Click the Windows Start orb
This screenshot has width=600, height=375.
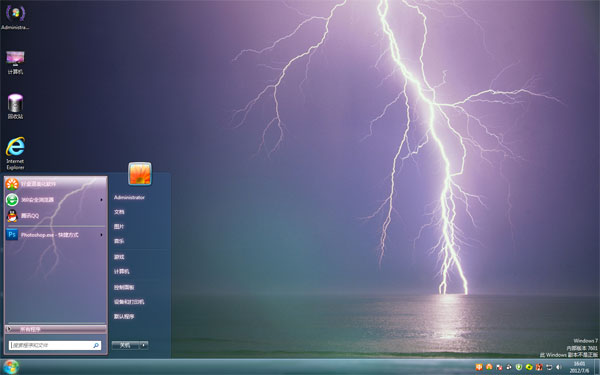10,367
